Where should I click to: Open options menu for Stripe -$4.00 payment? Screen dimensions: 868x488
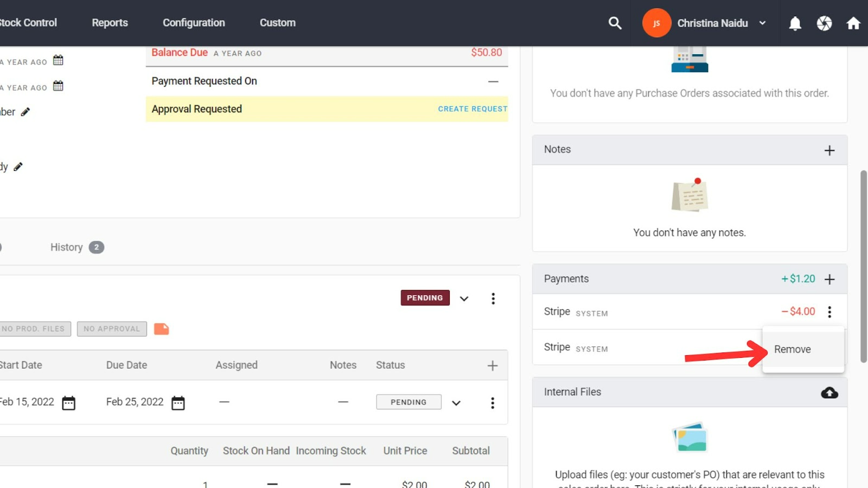[x=829, y=312]
